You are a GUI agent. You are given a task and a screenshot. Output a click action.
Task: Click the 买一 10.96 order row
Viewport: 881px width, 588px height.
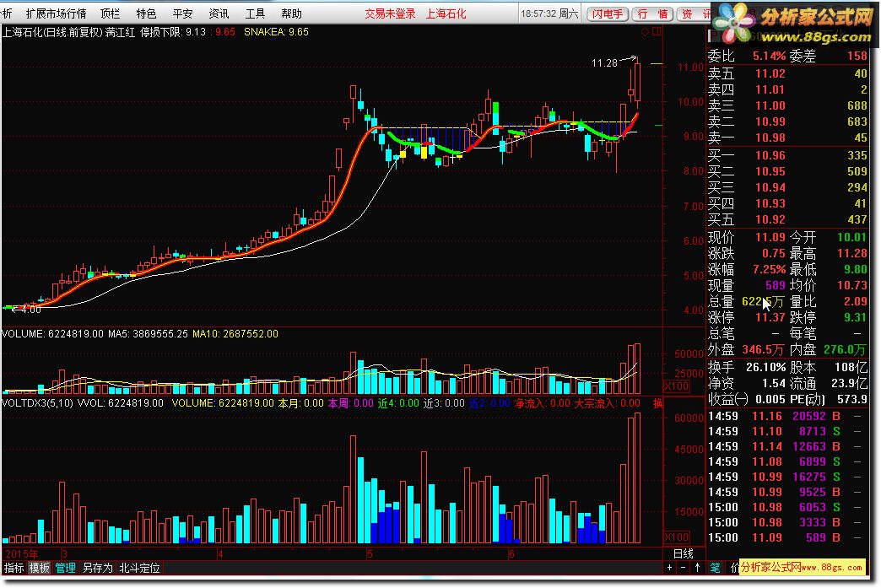pyautogui.click(x=787, y=155)
